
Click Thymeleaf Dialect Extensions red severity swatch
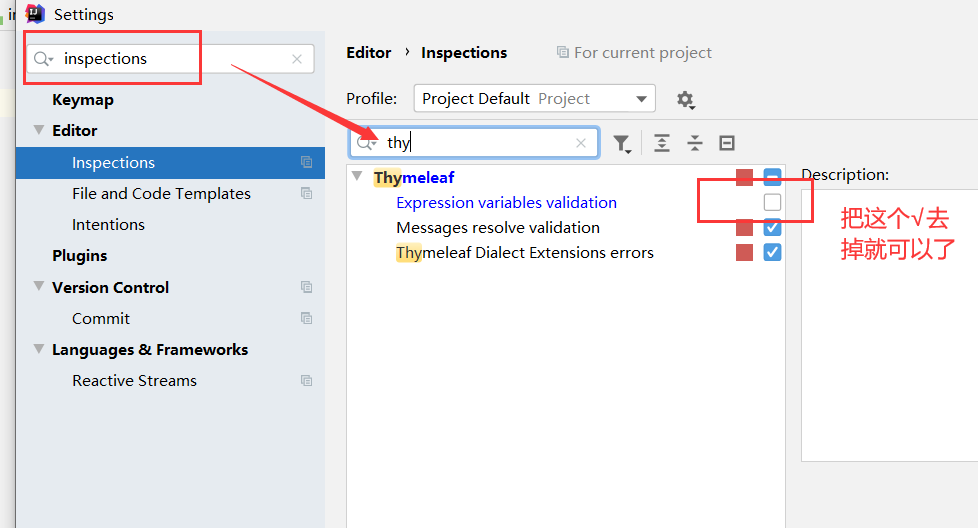(744, 253)
